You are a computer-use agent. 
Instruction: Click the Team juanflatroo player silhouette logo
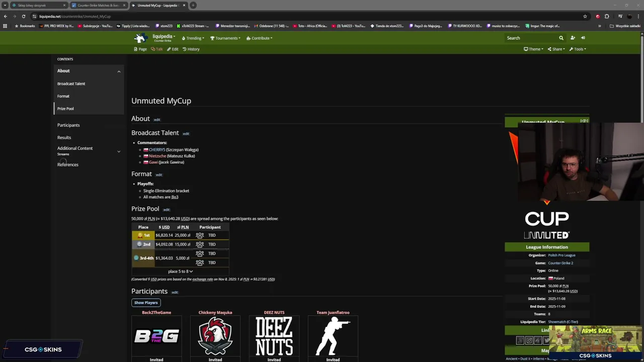click(333, 336)
